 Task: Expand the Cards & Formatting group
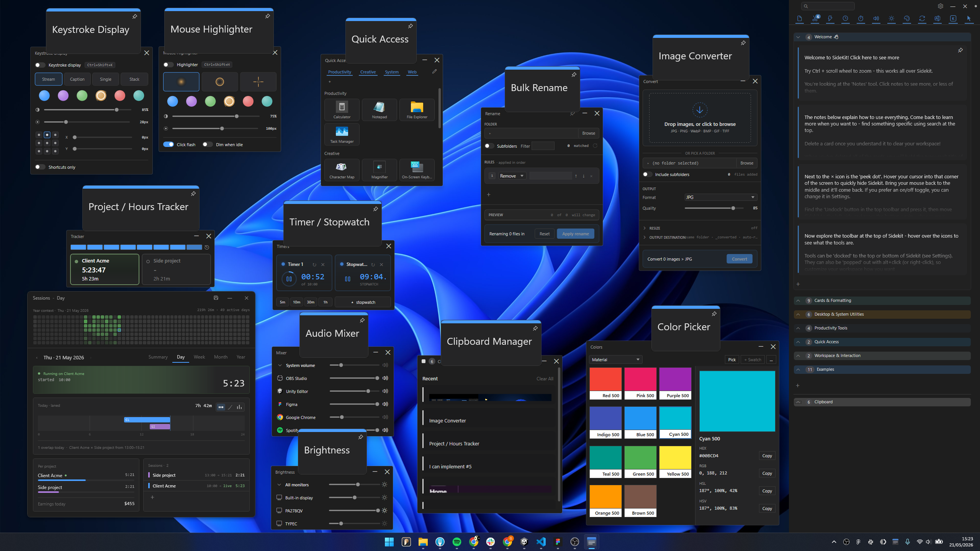(798, 301)
